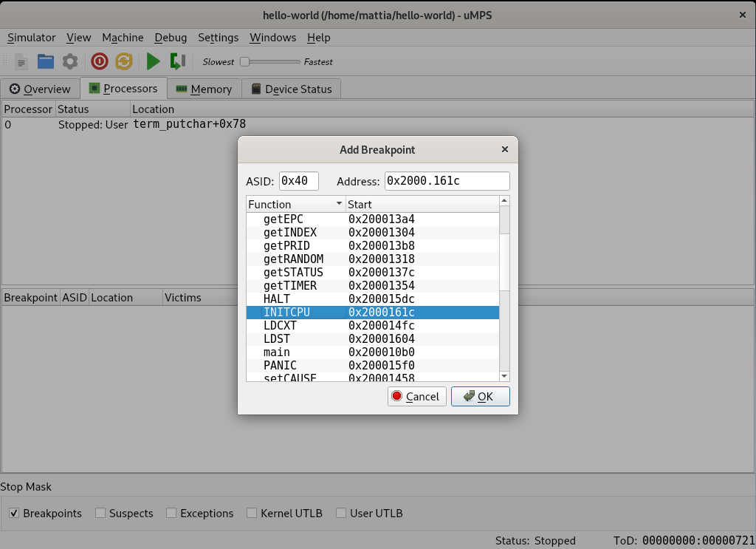Click the green step instruction icon
The height and width of the screenshot is (549, 756).
tap(177, 62)
